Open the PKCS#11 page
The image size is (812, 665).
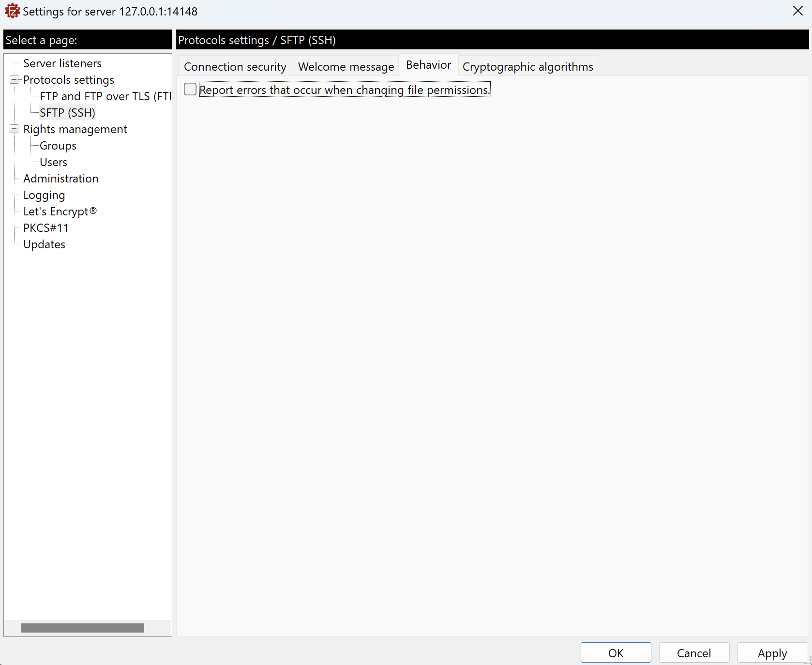[46, 228]
